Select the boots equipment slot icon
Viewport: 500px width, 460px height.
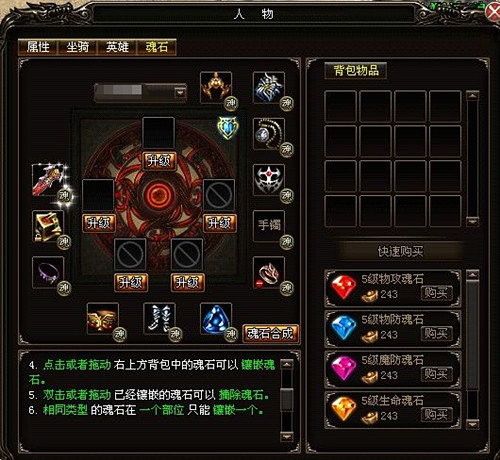click(159, 318)
